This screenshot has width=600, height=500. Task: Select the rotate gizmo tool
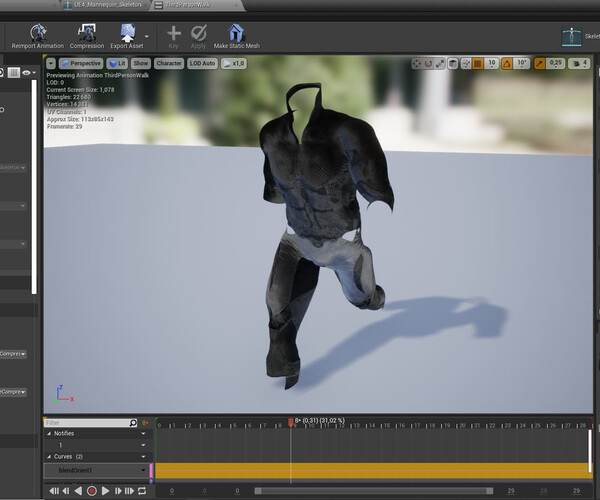point(428,64)
